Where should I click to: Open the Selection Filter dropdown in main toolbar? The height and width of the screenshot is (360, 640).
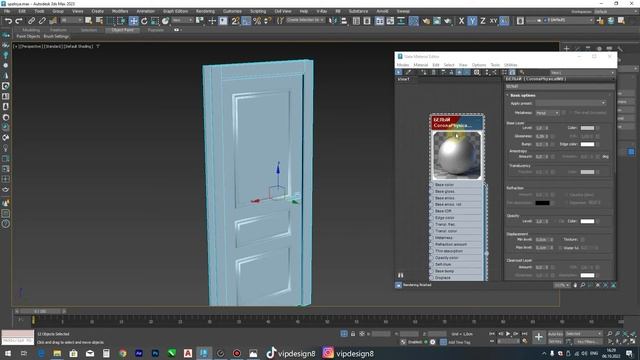(72, 20)
